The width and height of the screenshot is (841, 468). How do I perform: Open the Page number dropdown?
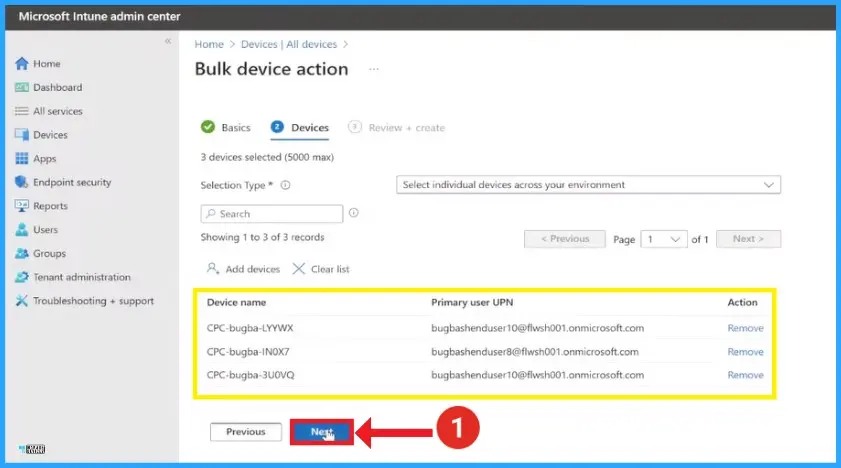[663, 239]
